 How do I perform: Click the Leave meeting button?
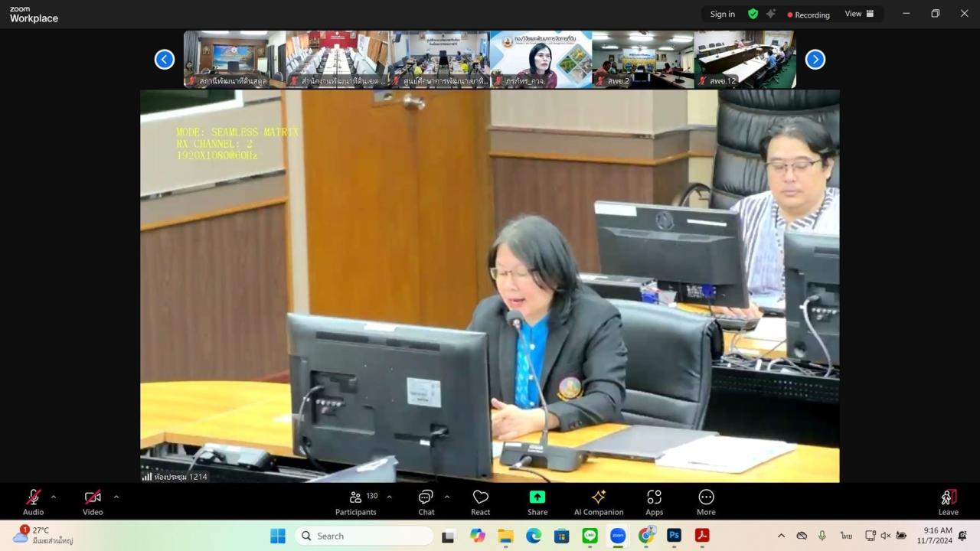949,502
